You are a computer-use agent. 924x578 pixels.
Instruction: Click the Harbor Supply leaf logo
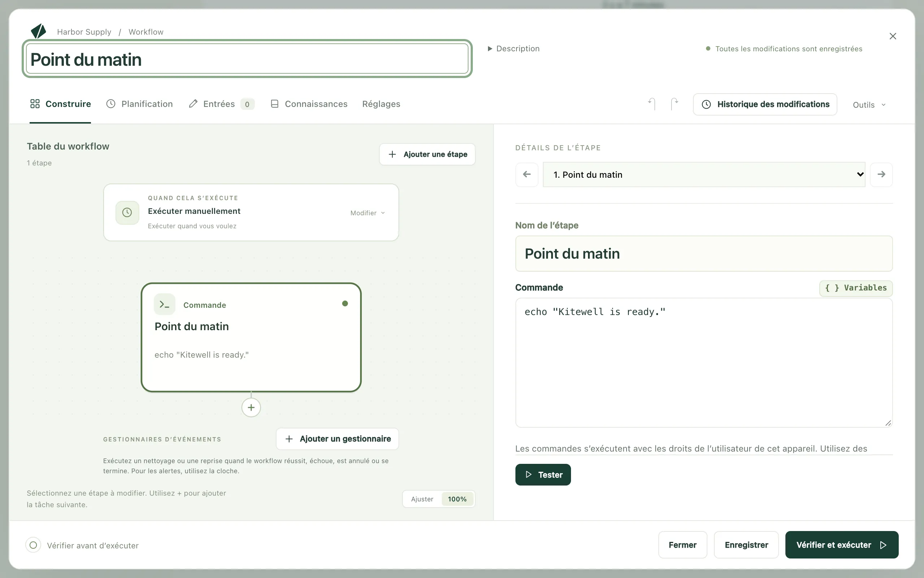(x=38, y=31)
